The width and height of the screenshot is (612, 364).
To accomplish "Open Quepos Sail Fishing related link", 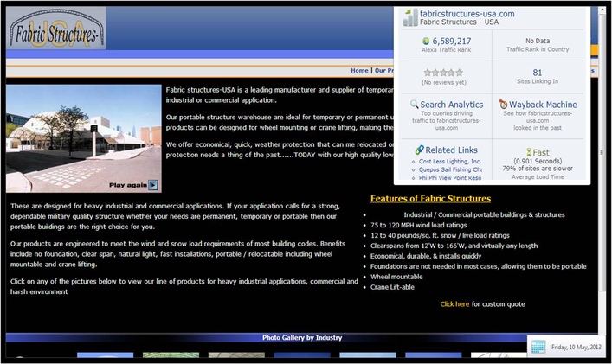I will (450, 169).
